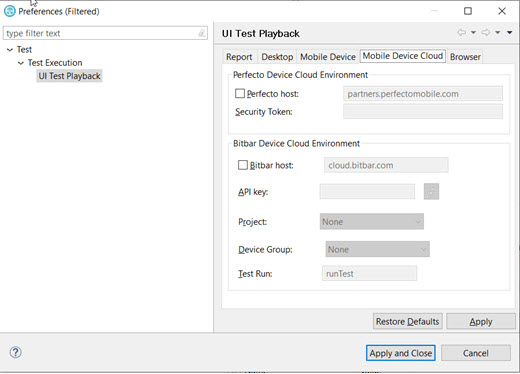Viewport: 520px width, 374px height.
Task: Select the Mobile Device Cloud tab
Action: (403, 56)
